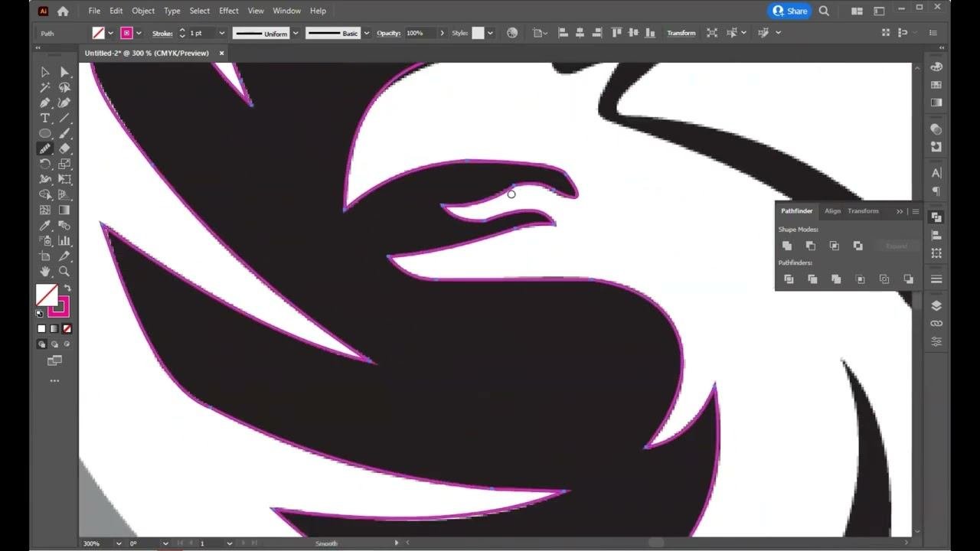980x551 pixels.
Task: Apply Intersect shape mode
Action: [835, 246]
